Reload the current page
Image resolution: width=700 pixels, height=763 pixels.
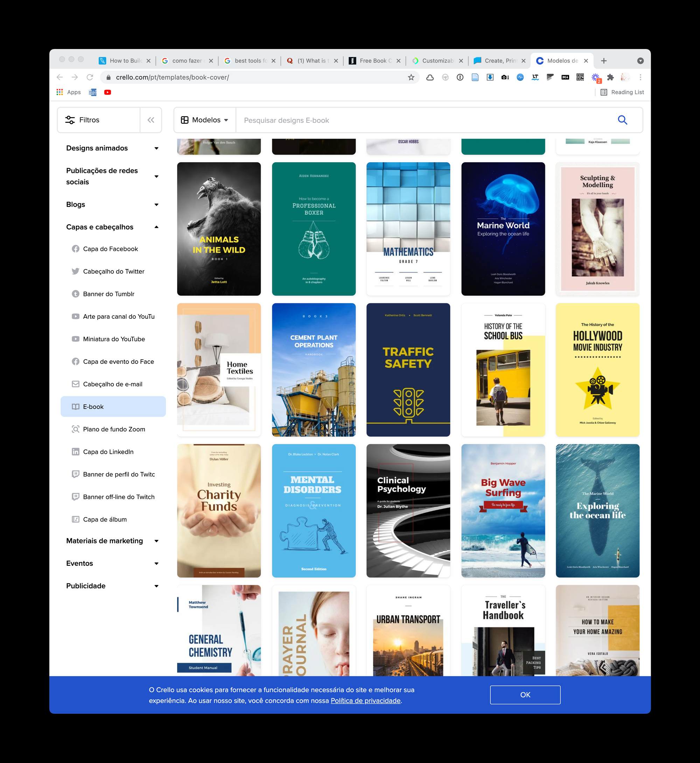(x=90, y=77)
